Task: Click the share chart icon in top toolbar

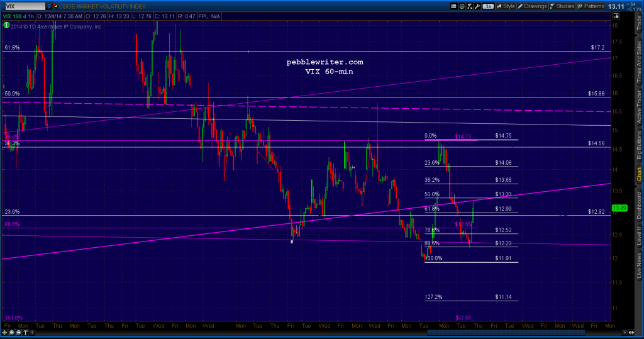Action: (x=453, y=6)
